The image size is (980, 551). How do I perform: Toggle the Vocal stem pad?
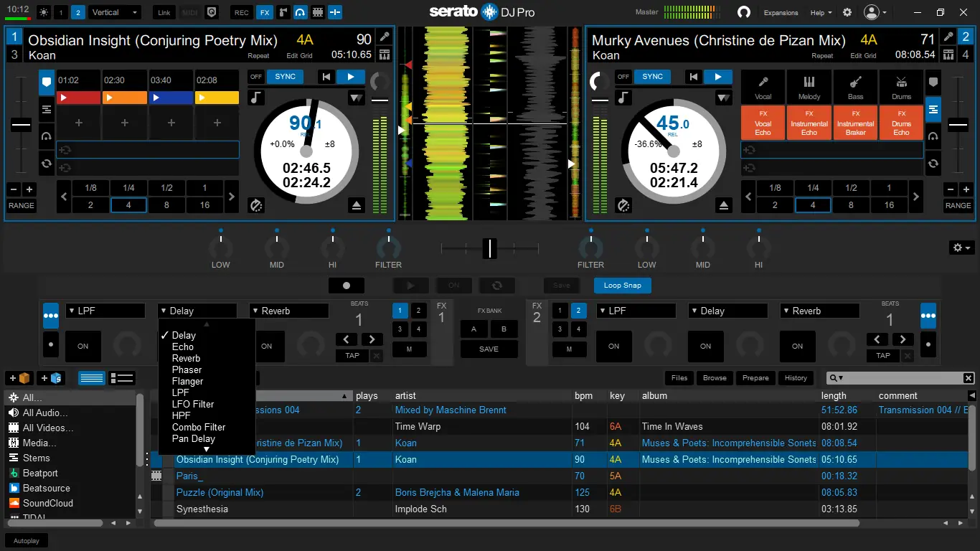(763, 87)
